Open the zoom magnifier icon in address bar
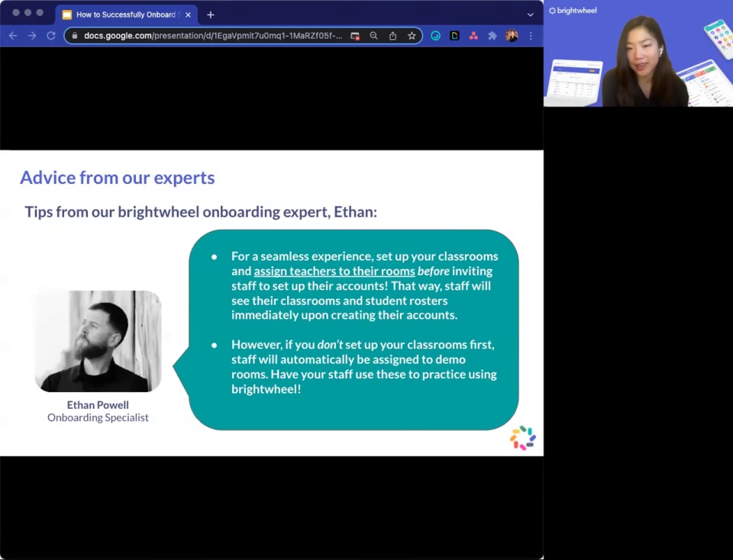 [x=373, y=36]
